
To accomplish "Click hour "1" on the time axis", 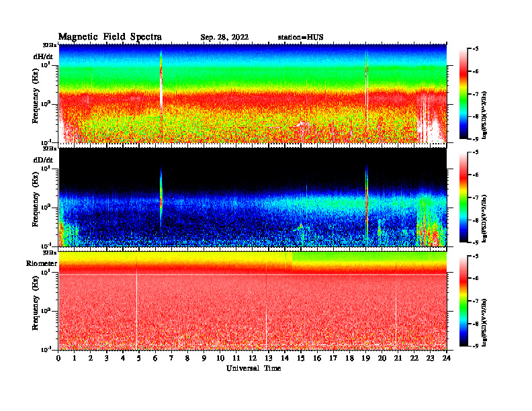I will pos(75,358).
